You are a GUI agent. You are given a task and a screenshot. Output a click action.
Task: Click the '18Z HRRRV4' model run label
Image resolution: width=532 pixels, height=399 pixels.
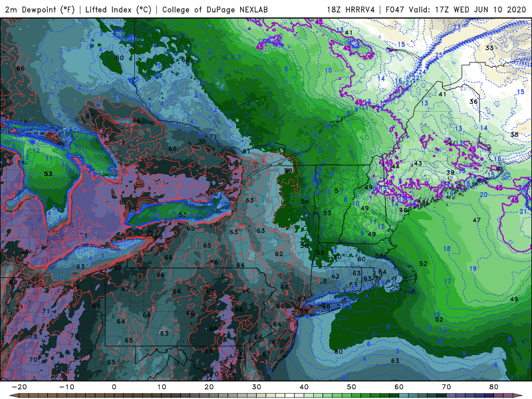point(351,9)
